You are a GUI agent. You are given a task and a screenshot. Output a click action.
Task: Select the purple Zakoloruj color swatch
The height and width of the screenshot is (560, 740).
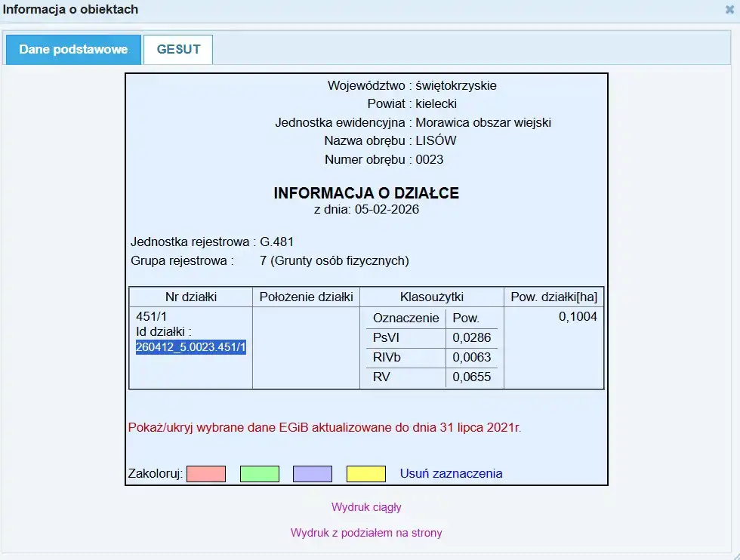click(313, 474)
